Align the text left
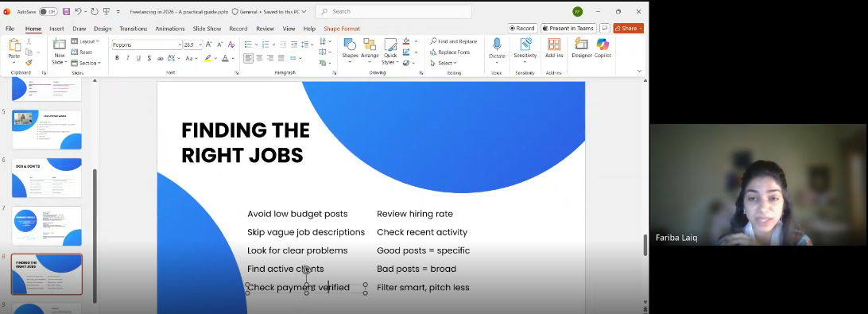 (x=249, y=58)
